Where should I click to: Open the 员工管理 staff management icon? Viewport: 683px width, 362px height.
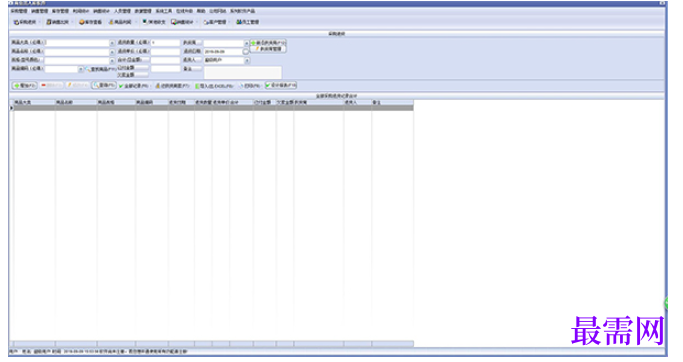[247, 22]
